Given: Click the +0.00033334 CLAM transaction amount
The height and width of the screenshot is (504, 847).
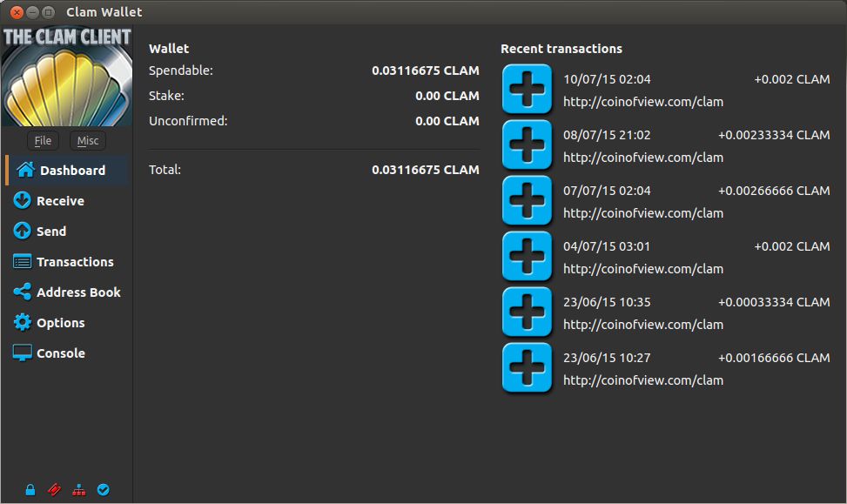Looking at the screenshot, I should 774,302.
